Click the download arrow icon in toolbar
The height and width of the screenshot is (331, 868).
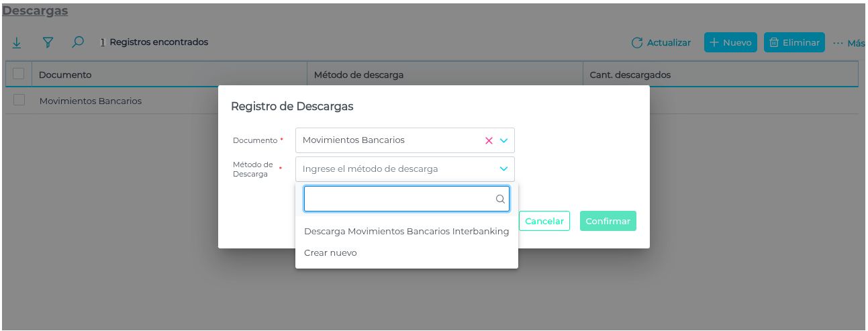[x=17, y=42]
